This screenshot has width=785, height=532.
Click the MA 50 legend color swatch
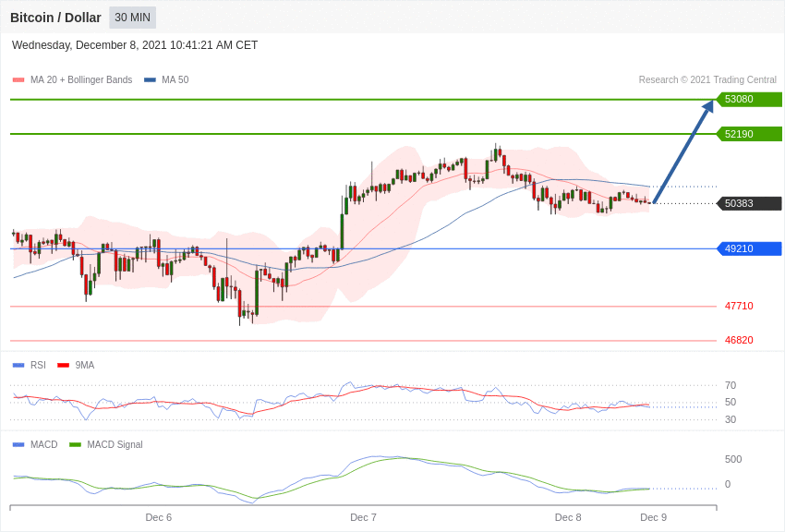pos(150,79)
